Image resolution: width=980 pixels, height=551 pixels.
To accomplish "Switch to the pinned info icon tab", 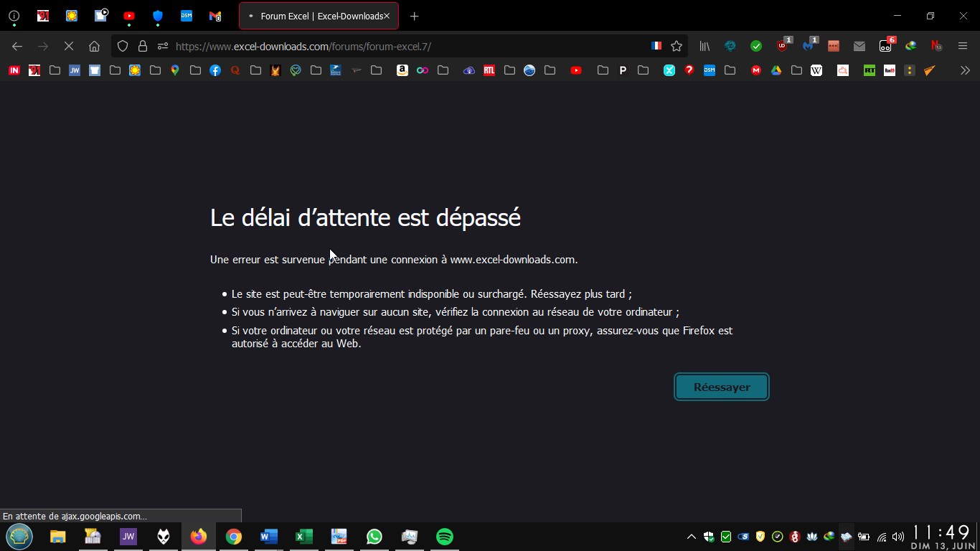I will tap(14, 16).
